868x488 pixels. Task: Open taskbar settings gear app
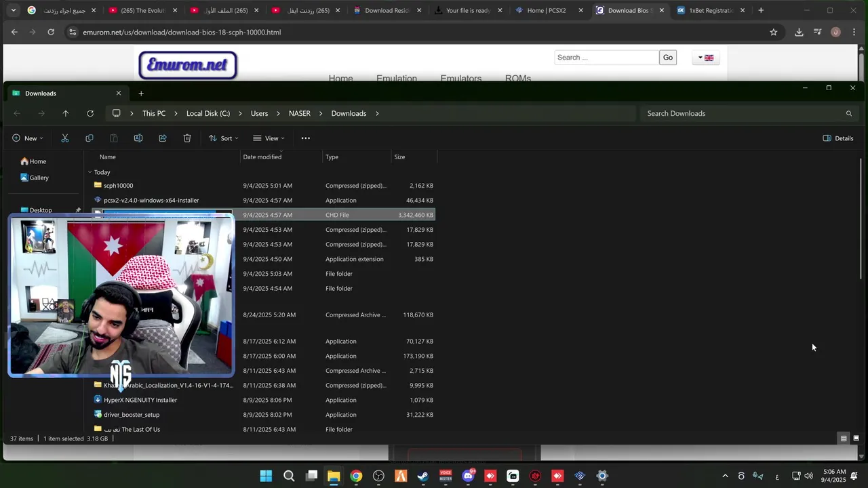point(602,476)
